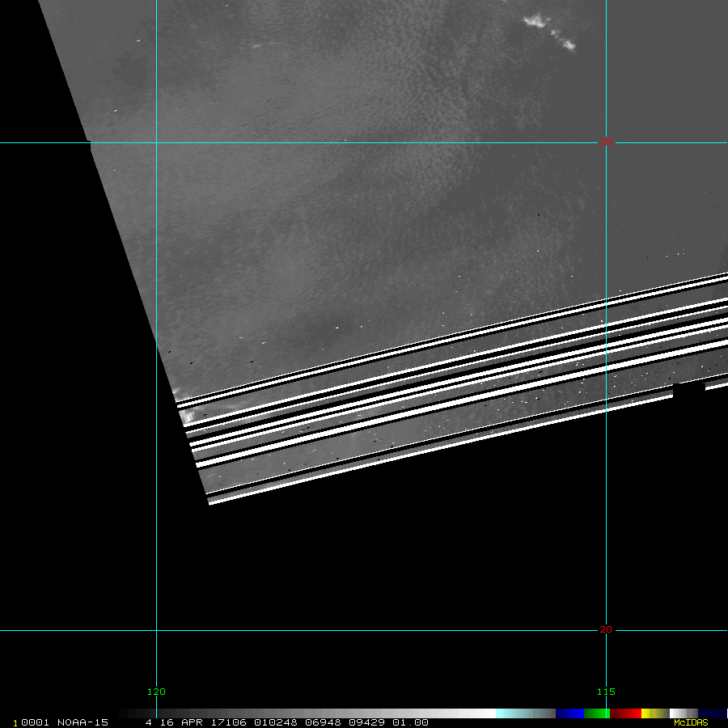Click the yellow McIDAS label

point(690,722)
